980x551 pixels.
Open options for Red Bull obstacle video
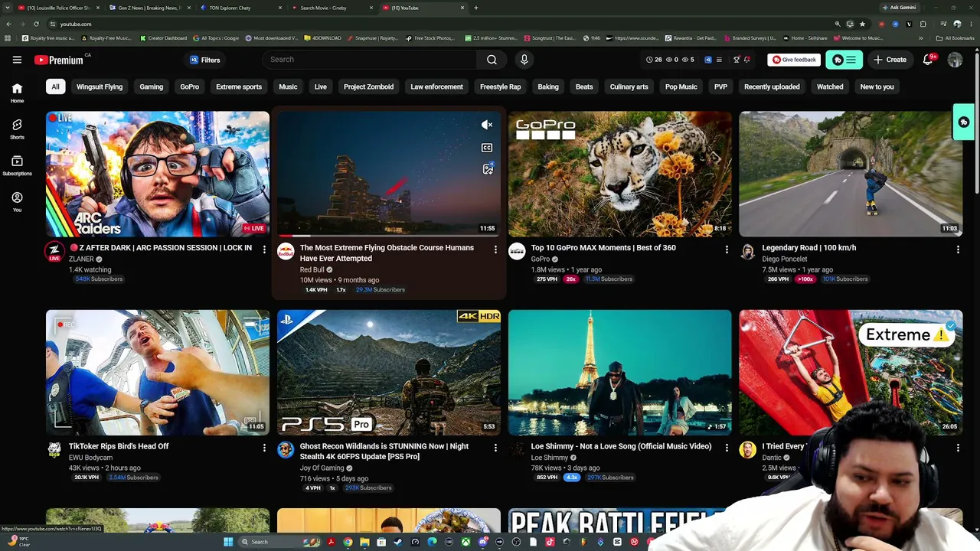pyautogui.click(x=495, y=249)
